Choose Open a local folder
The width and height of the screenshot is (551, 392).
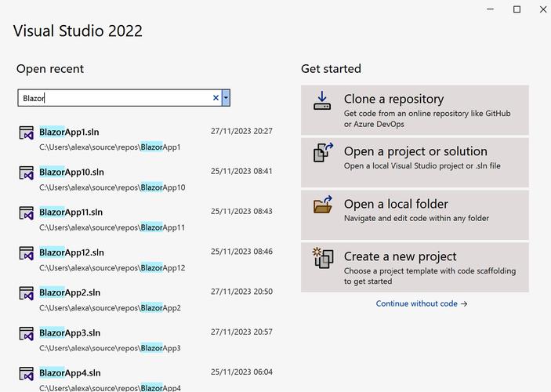click(x=415, y=215)
